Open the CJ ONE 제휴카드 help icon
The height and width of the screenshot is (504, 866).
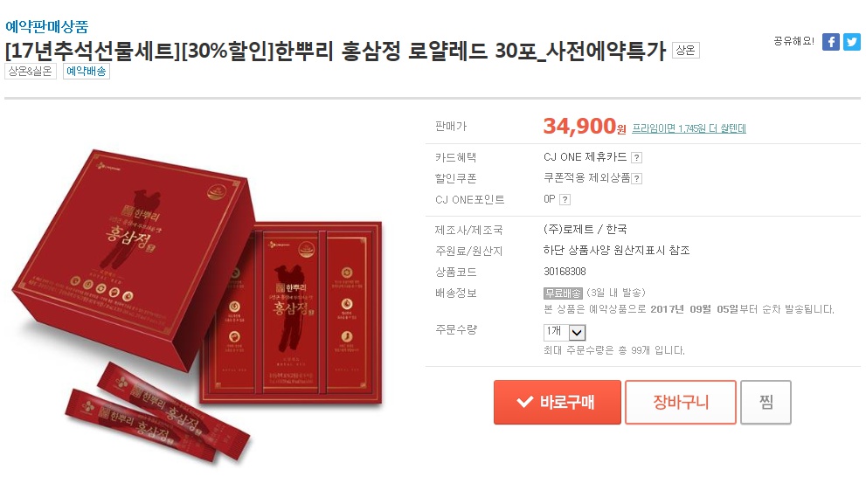coord(636,158)
